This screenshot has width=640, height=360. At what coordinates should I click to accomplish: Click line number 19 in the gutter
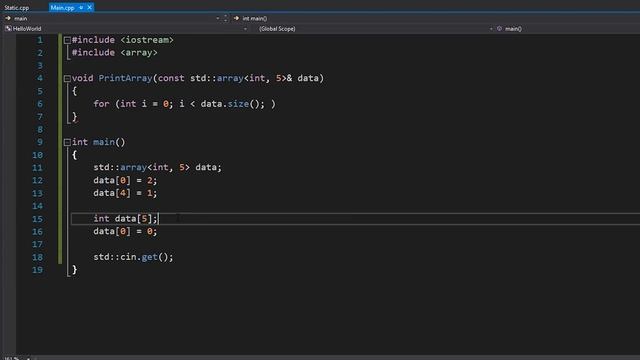coord(38,270)
